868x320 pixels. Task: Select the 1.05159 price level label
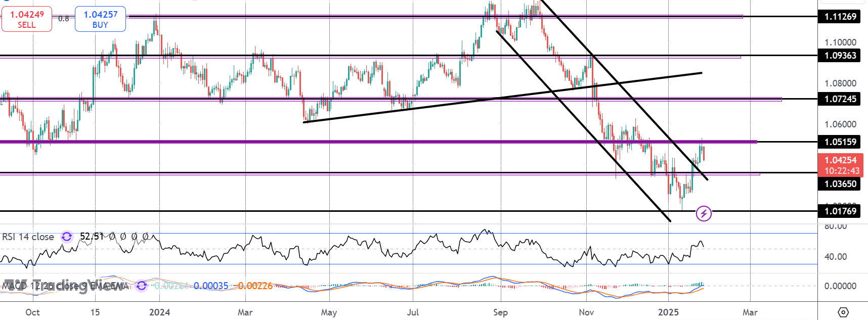coord(840,142)
